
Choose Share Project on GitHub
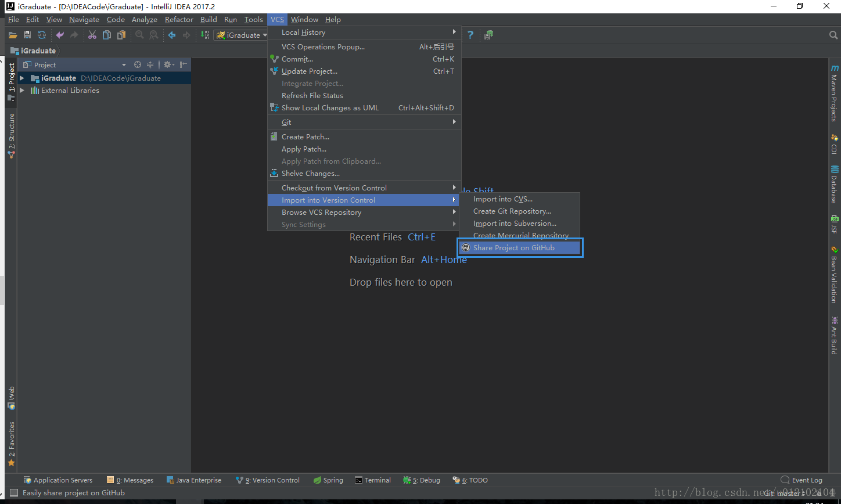point(520,247)
